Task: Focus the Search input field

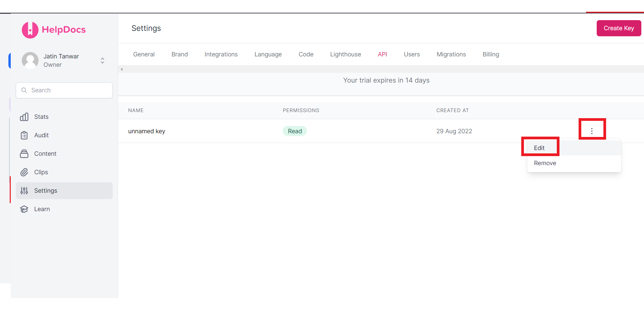Action: [x=64, y=90]
